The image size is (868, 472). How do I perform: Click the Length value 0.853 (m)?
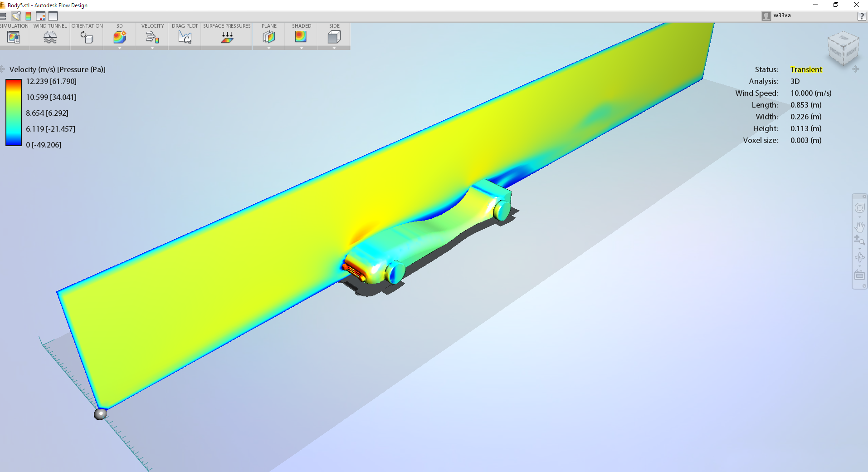point(806,105)
